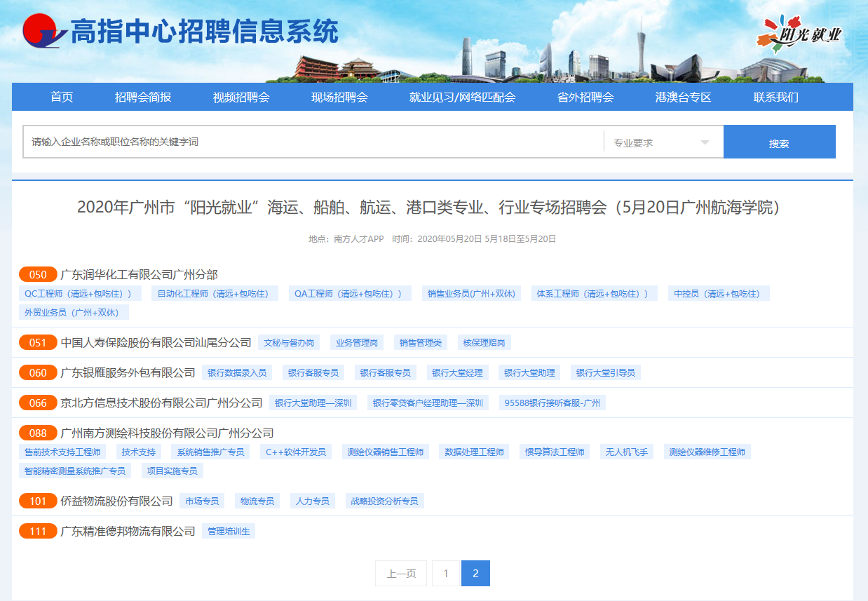The width and height of the screenshot is (868, 601).
Task: Open 就业见习/网络匹配会 from the navigation bar
Action: tap(462, 97)
